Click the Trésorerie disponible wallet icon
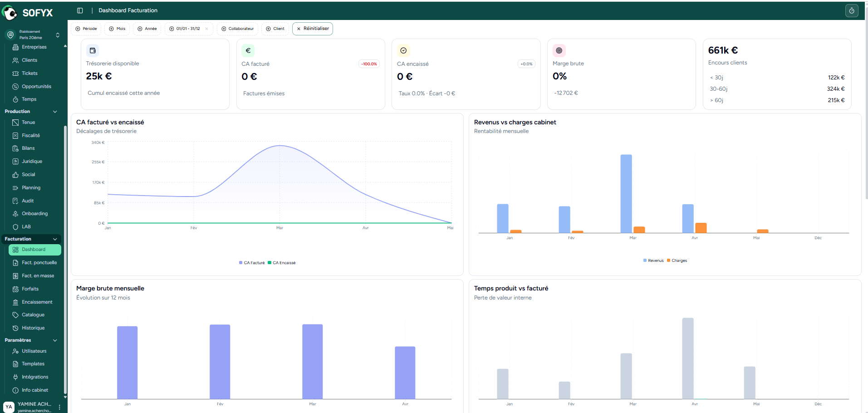The image size is (868, 413). 93,50
